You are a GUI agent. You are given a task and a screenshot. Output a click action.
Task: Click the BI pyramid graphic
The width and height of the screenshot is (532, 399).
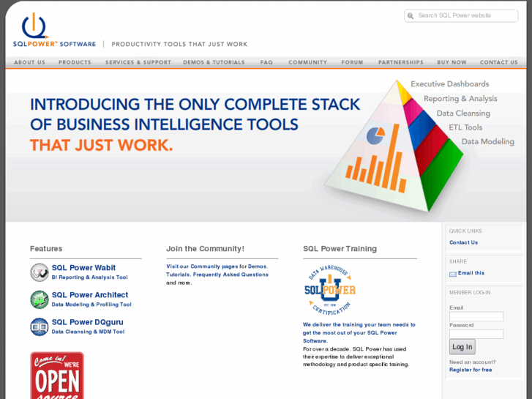click(x=394, y=146)
